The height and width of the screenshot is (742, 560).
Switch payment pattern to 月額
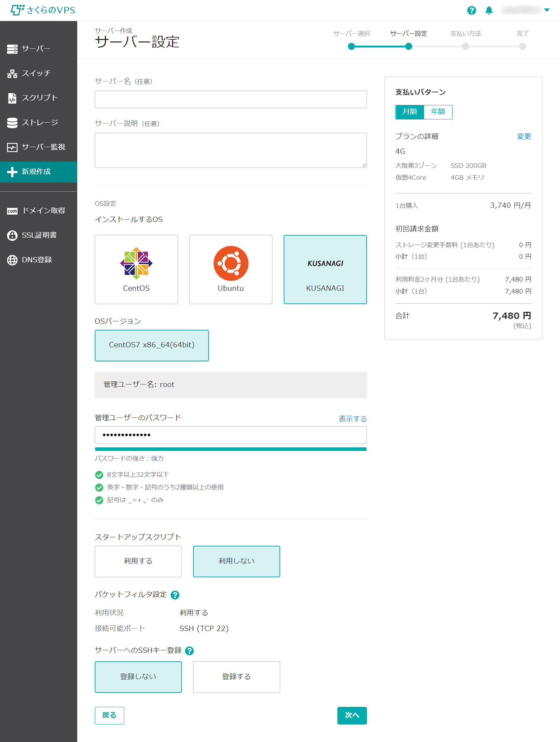[410, 112]
